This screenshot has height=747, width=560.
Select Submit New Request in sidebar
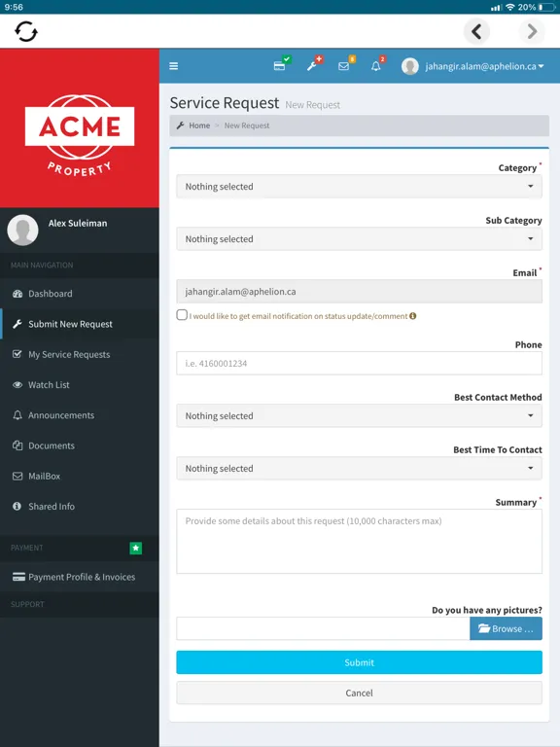(80, 324)
